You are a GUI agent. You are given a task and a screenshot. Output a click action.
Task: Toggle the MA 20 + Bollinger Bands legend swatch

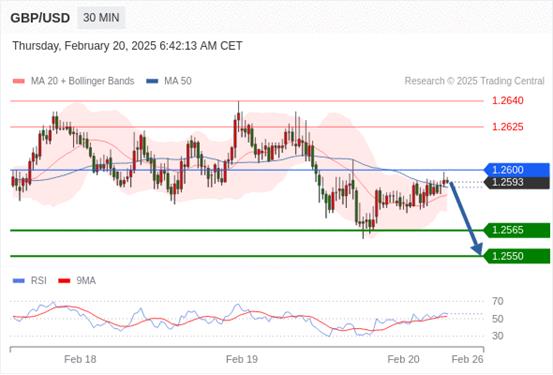pyautogui.click(x=19, y=81)
